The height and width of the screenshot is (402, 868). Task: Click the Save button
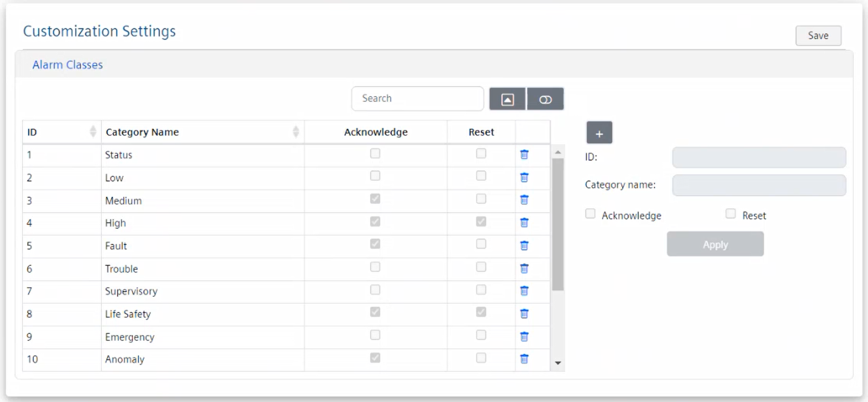tap(818, 36)
